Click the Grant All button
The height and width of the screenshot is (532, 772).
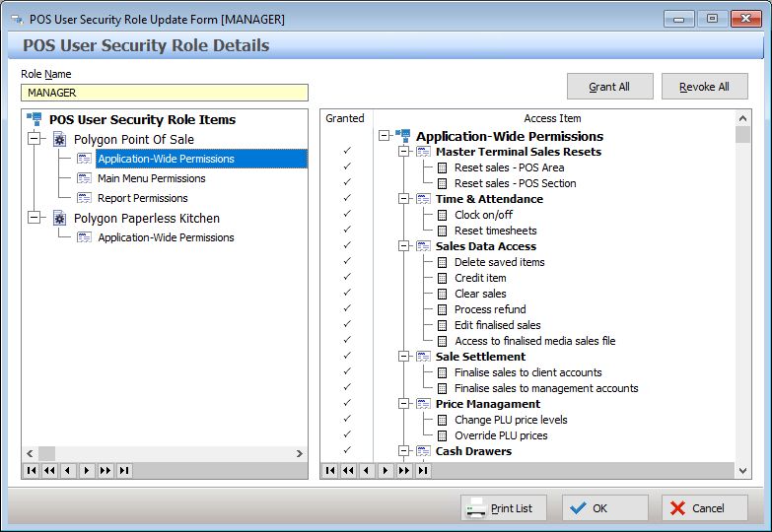(610, 87)
